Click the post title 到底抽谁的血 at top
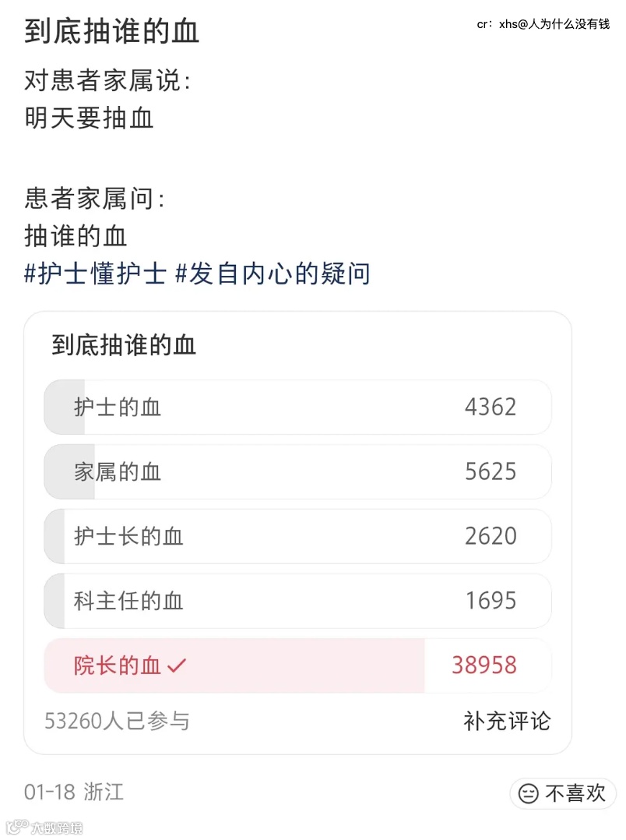Screen dimensions: 626x840 (x=112, y=31)
